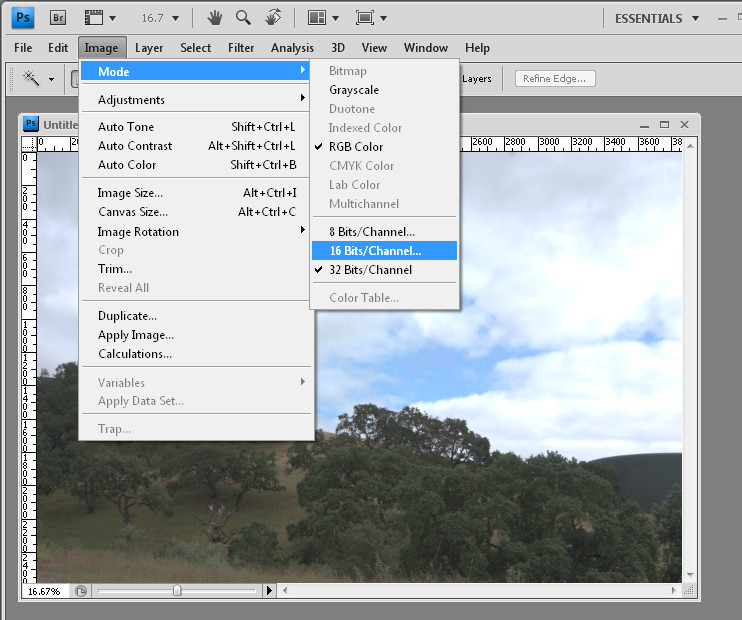Click the 16.67% zoom field
Screen dimensions: 742x620
click(44, 591)
